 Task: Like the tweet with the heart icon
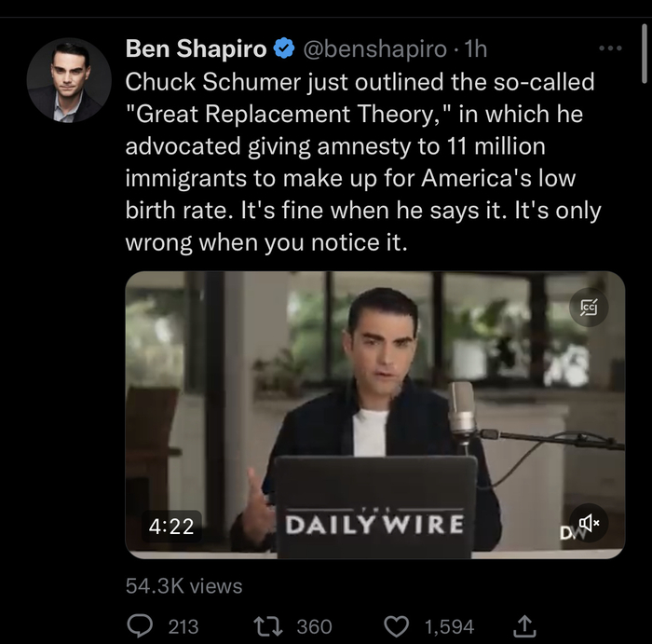point(399,626)
